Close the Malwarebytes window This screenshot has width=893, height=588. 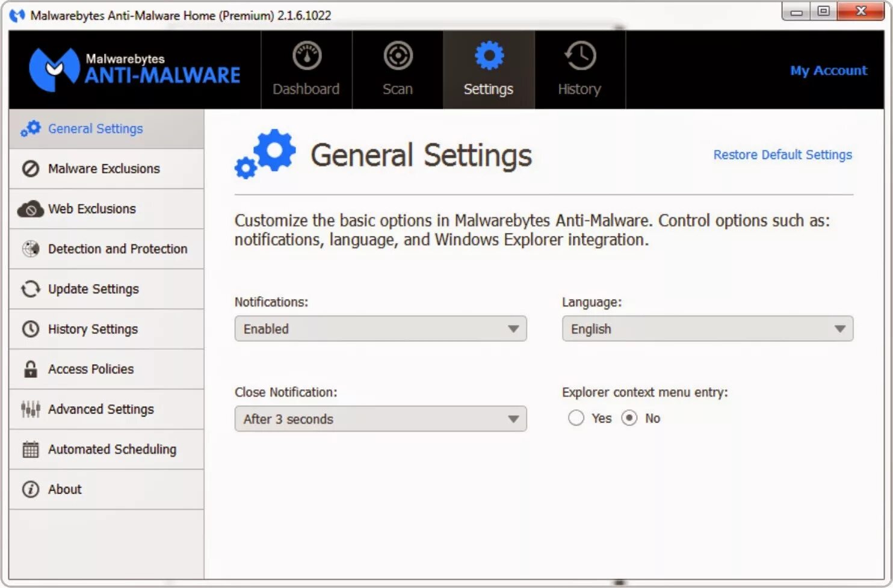861,11
